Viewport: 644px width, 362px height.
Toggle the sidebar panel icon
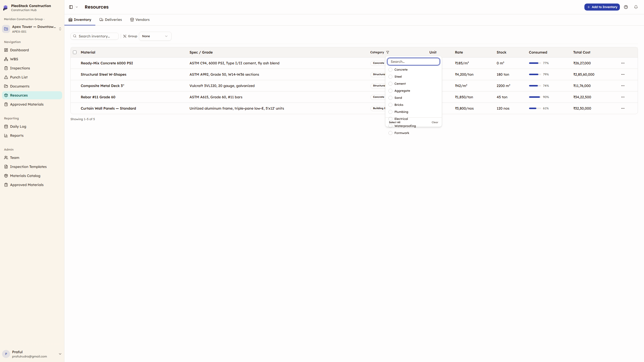(x=71, y=7)
